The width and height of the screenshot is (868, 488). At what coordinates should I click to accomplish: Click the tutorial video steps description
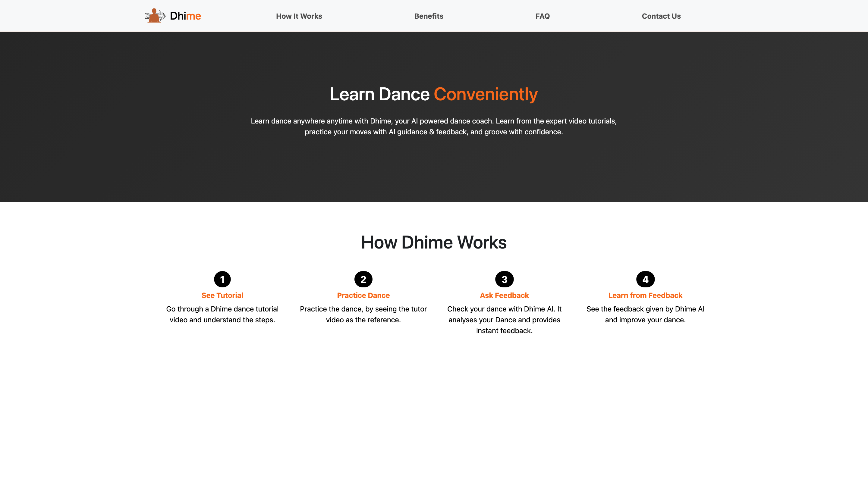[x=222, y=314]
